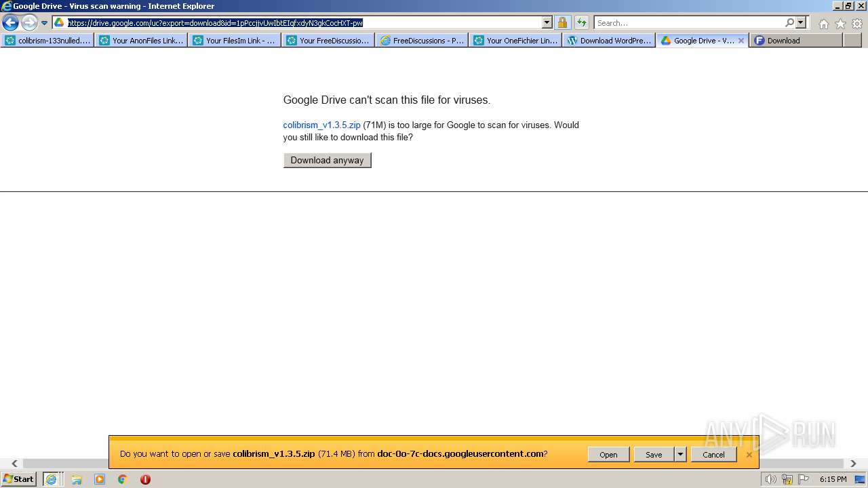Switch to Download WordPress tab
Image resolution: width=868 pixels, height=488 pixels.
point(609,41)
